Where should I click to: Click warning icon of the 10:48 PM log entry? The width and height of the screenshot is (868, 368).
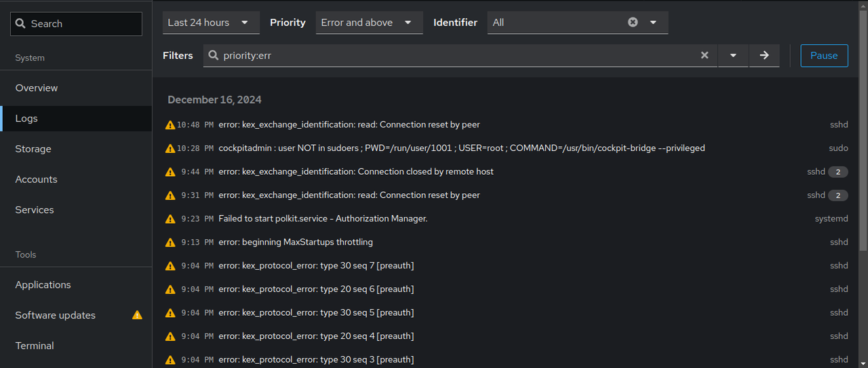click(170, 125)
